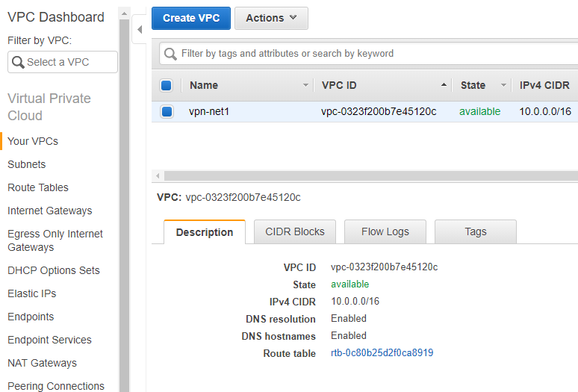Uncheck the vpn-net1 row checkbox
The height and width of the screenshot is (392, 578).
click(x=167, y=111)
